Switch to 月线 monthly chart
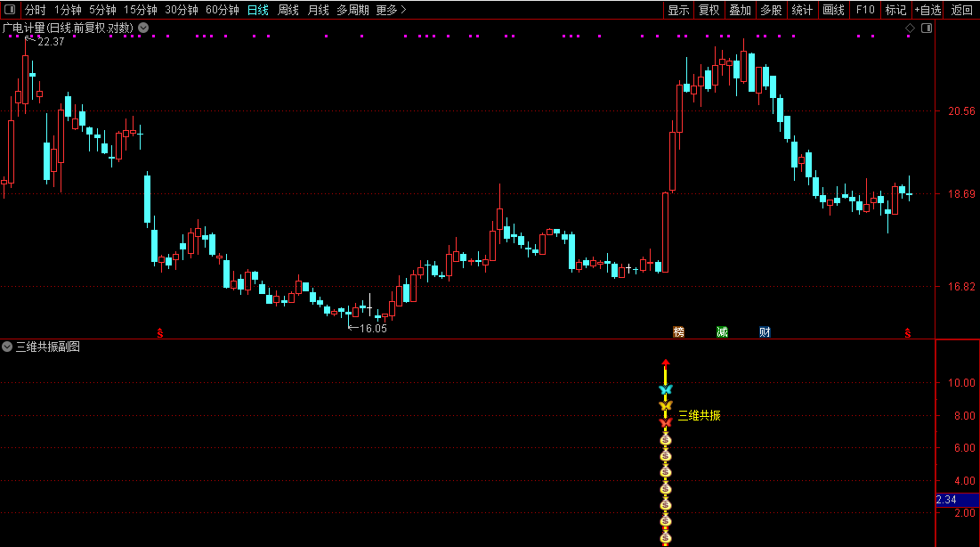This screenshot has height=547, width=980. 318,10
